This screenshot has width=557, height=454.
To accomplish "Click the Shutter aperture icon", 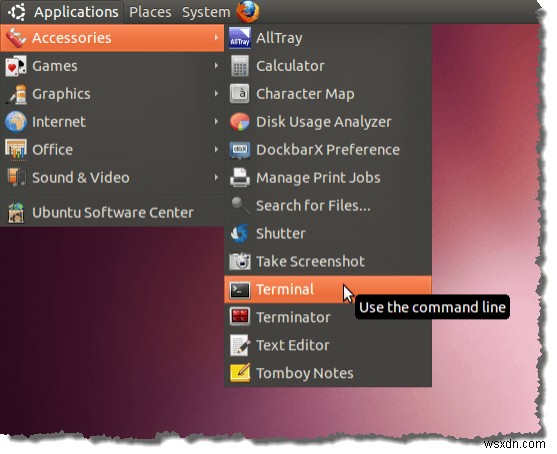I will (239, 233).
